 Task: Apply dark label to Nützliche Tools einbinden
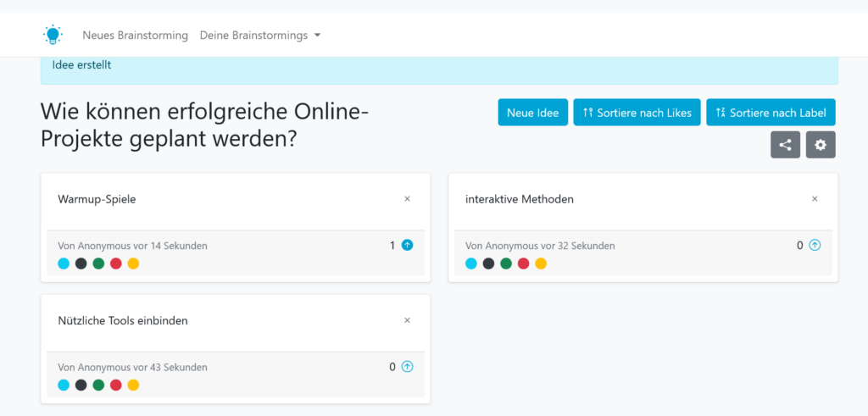(x=81, y=385)
